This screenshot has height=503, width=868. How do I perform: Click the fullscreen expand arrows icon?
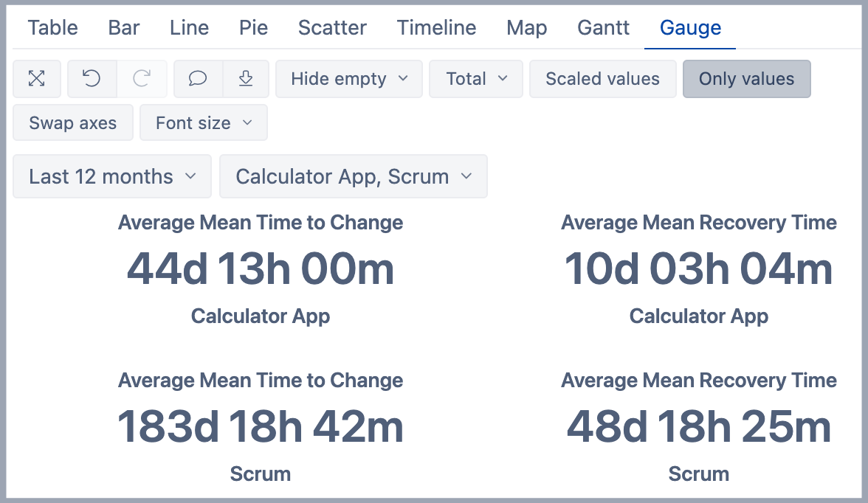pyautogui.click(x=37, y=79)
